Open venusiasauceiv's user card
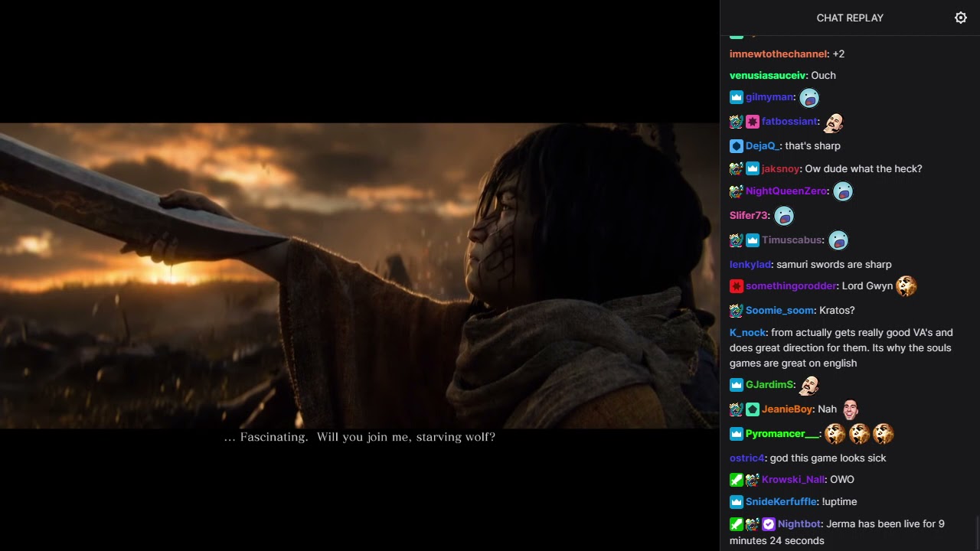This screenshot has height=551, width=980. [x=768, y=76]
